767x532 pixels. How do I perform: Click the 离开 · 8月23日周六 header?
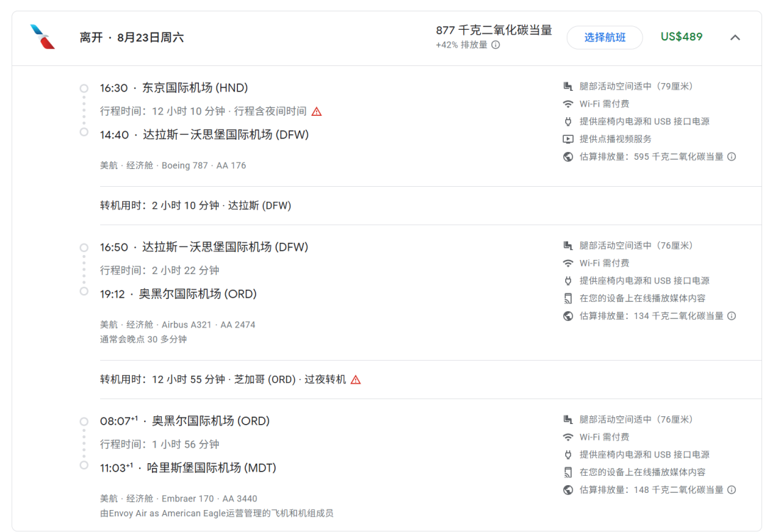[131, 38]
